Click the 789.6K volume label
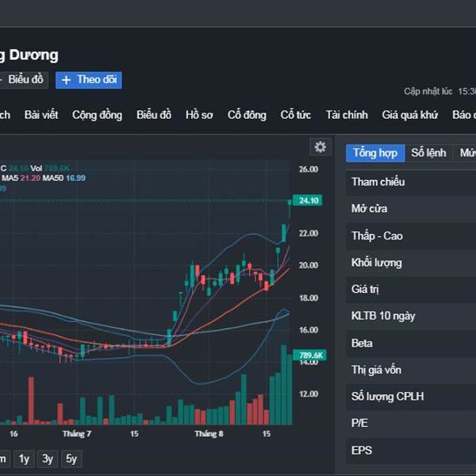 (x=309, y=355)
